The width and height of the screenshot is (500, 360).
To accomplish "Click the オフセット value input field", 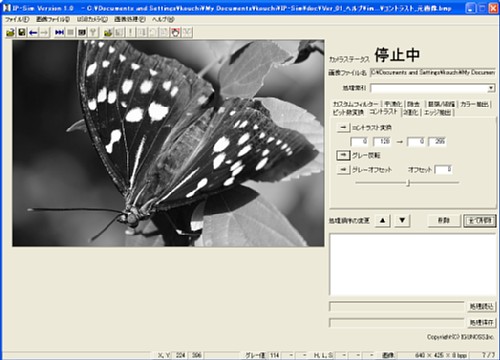I will 444,170.
